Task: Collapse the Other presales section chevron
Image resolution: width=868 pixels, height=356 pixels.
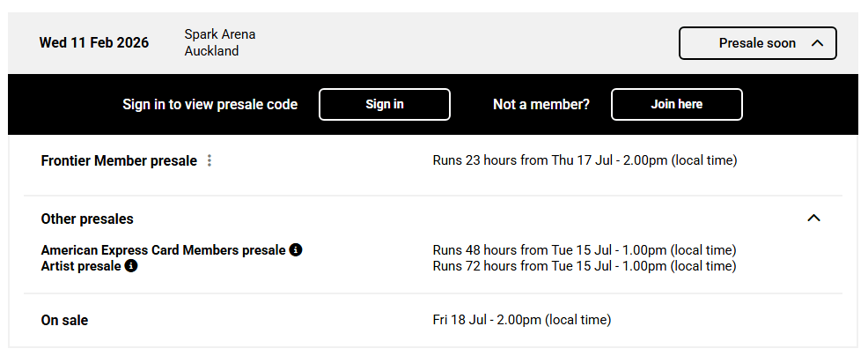Action: (x=813, y=219)
